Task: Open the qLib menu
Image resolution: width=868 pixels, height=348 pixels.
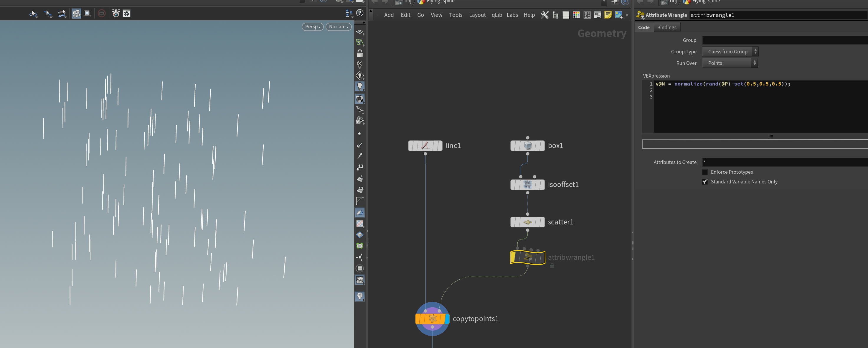Action: [x=497, y=15]
